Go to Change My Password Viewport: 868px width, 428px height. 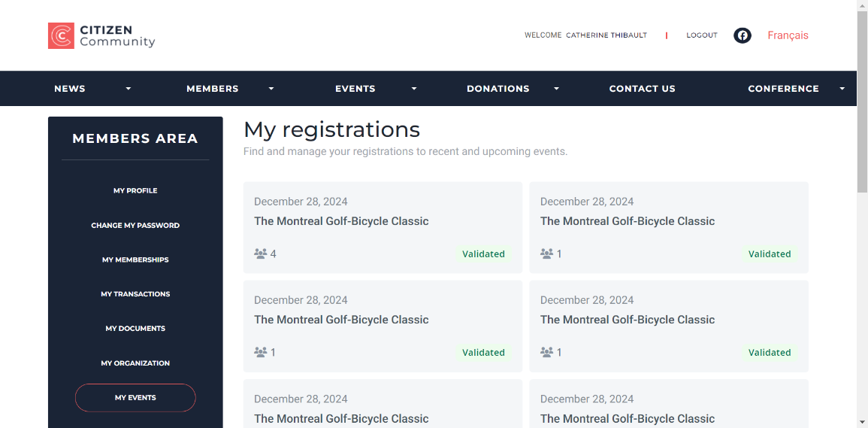click(x=135, y=226)
